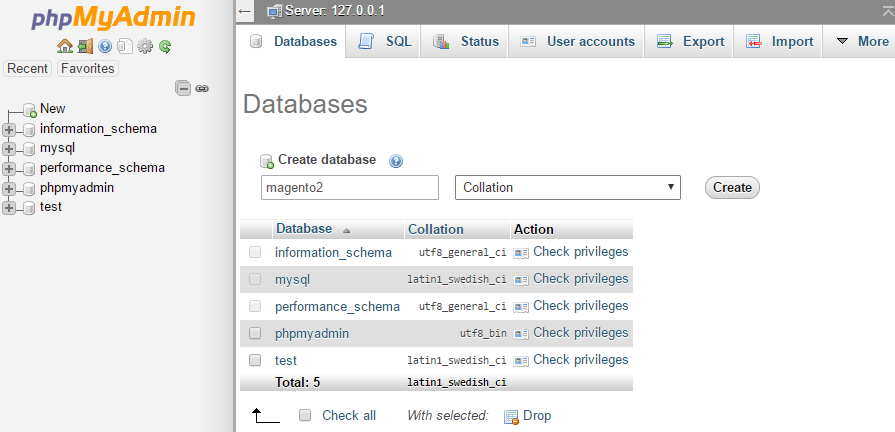Image resolution: width=895 pixels, height=432 pixels.
Task: Open navigation panel settings gear icon
Action: (x=145, y=46)
